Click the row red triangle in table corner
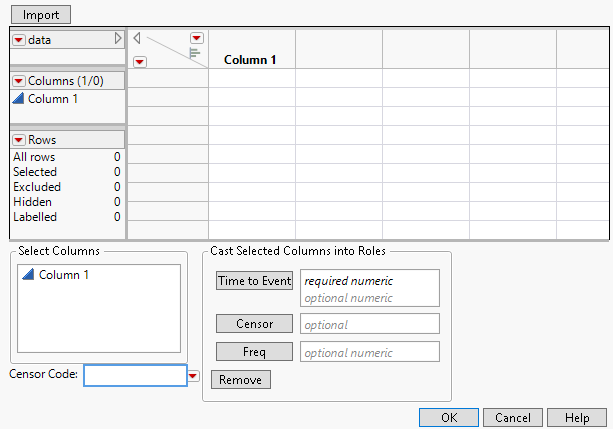Screen dimensions: 613x429 [140, 61]
